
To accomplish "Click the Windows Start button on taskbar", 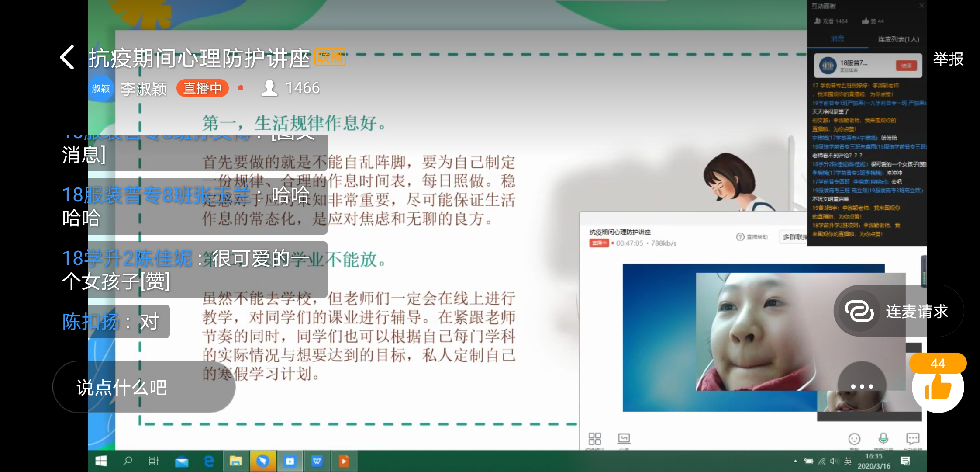I will coord(101,461).
